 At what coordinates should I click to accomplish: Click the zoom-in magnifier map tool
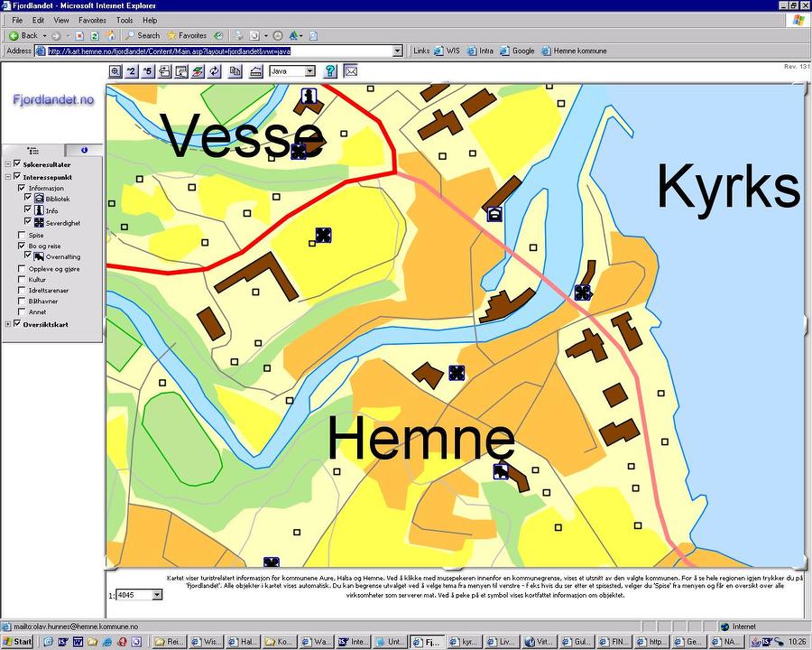(x=115, y=71)
